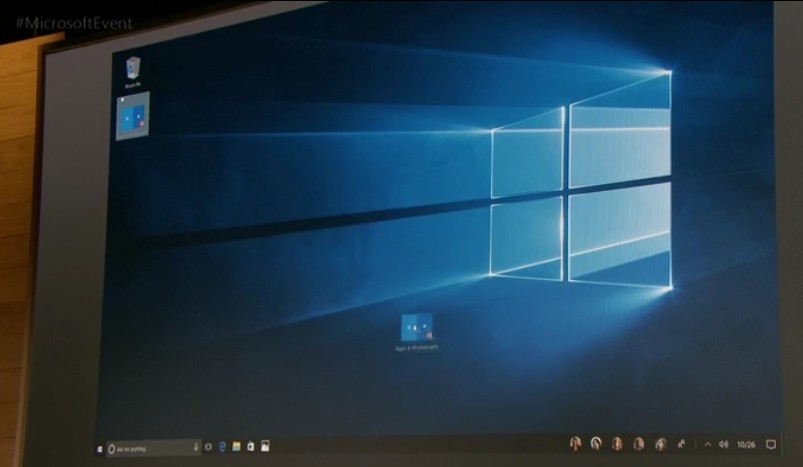Open the Windows Store taskbar icon
Viewport: 803px width, 467px height.
pyautogui.click(x=250, y=446)
